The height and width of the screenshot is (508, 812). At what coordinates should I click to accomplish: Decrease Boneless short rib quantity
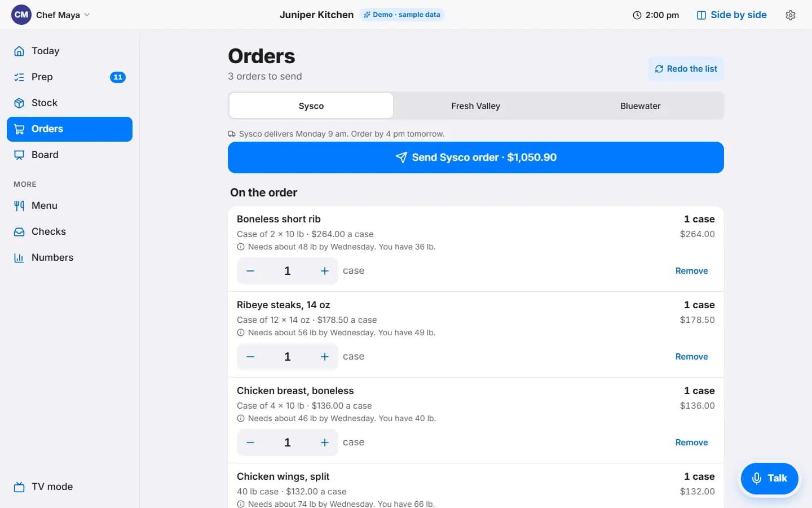tap(250, 271)
